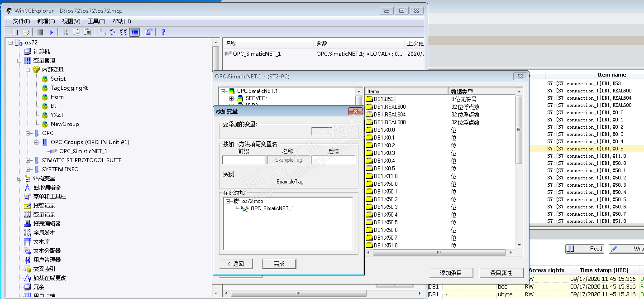644x299 pixels.
Task: Collapse the 内部变量 node
Action: tap(28, 70)
